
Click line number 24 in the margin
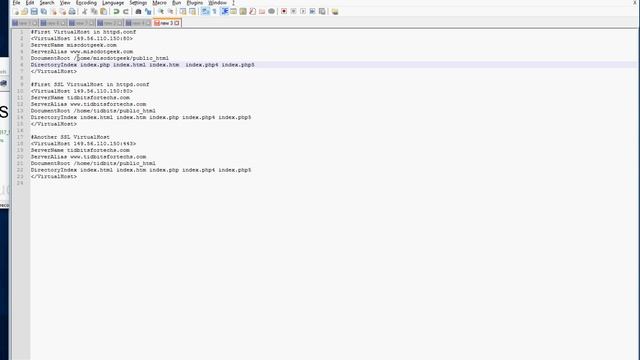[x=20, y=183]
